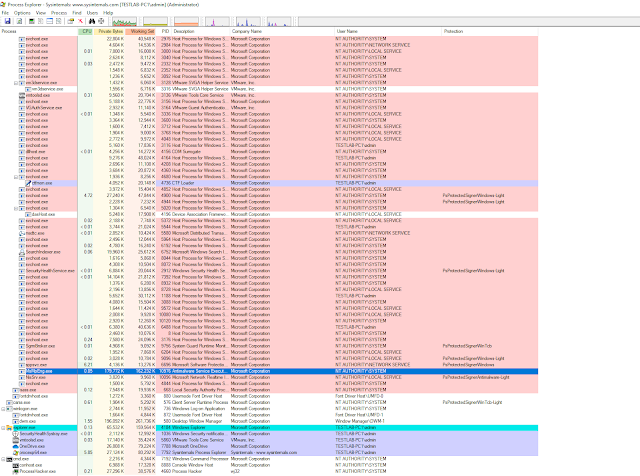The height and width of the screenshot is (476, 640).
Task: Click the Refresh Now toolbar icon
Action: (19, 21)
